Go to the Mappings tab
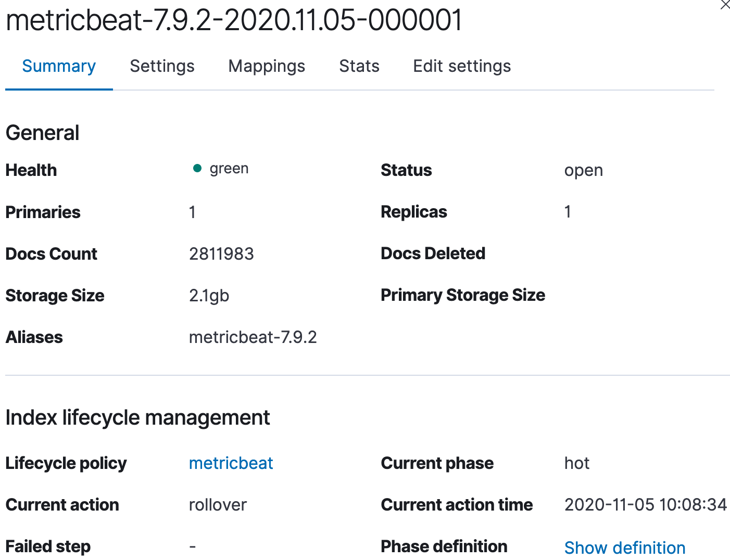This screenshot has width=730, height=560. tap(267, 66)
